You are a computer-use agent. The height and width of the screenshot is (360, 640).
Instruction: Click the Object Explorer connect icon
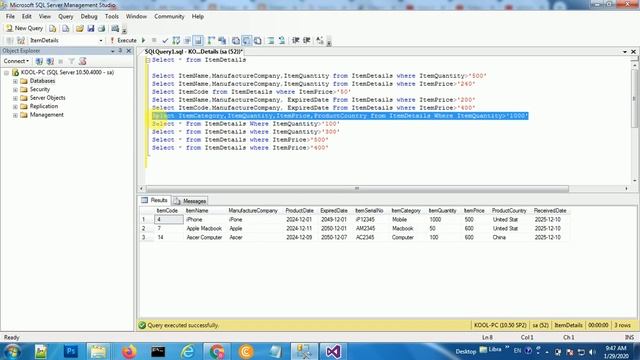[x=39, y=61]
